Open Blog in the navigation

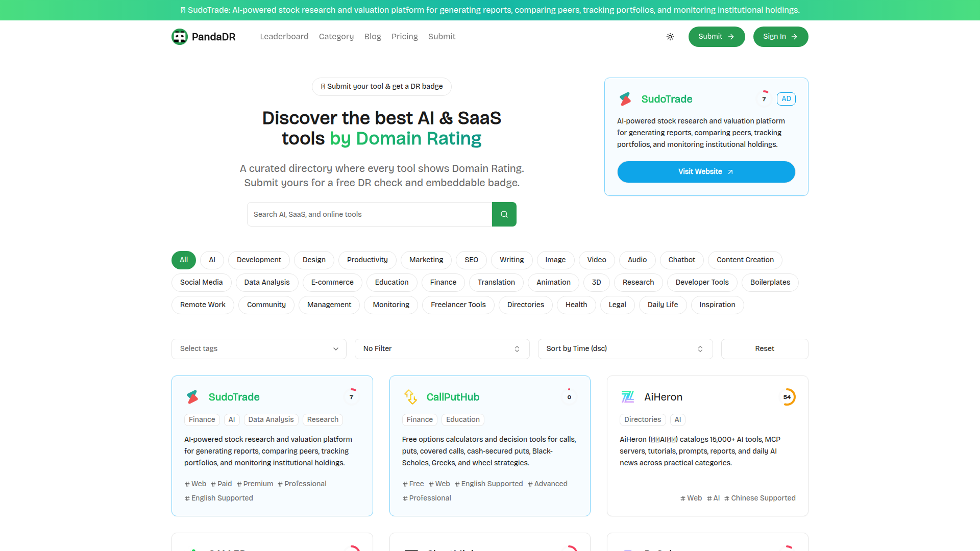click(x=373, y=37)
